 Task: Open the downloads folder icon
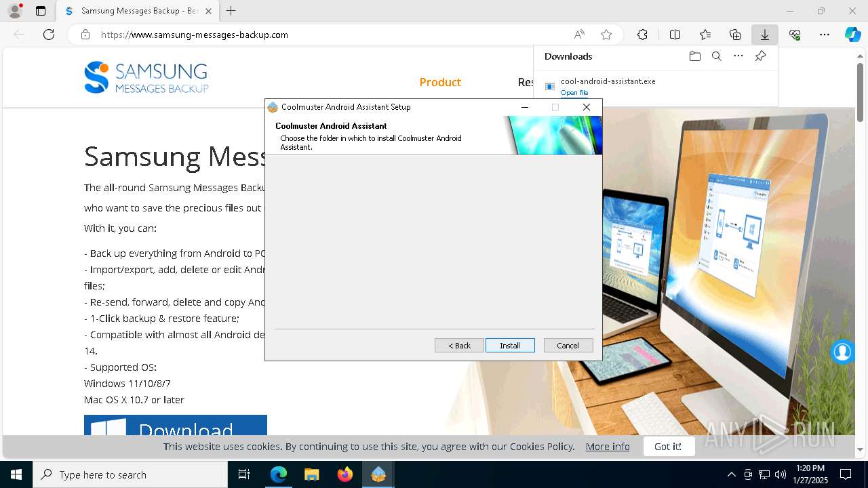tap(694, 56)
